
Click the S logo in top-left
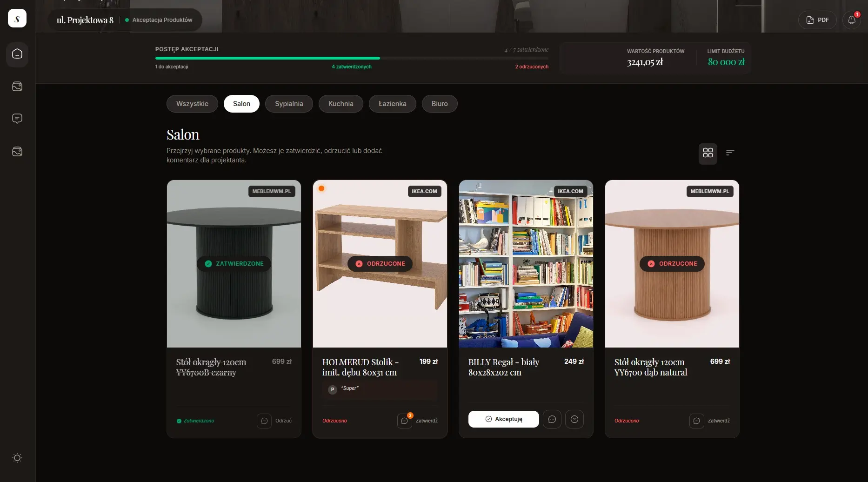coord(17,19)
